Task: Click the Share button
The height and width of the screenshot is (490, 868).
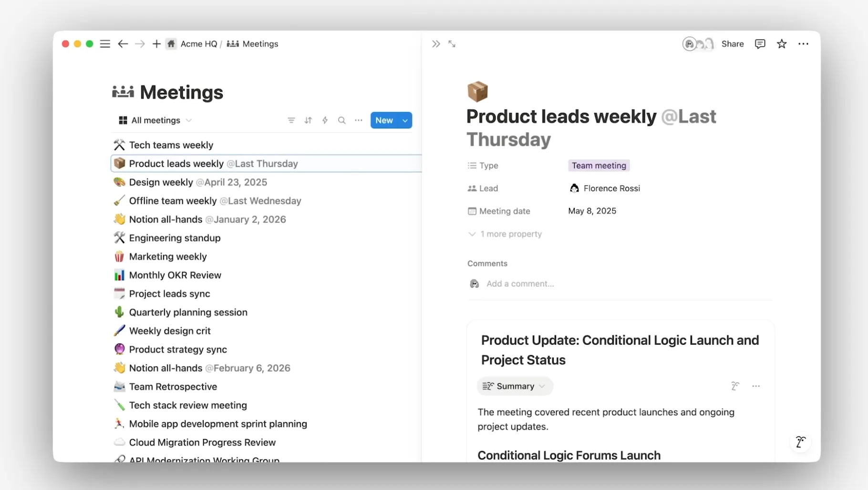Action: click(733, 44)
